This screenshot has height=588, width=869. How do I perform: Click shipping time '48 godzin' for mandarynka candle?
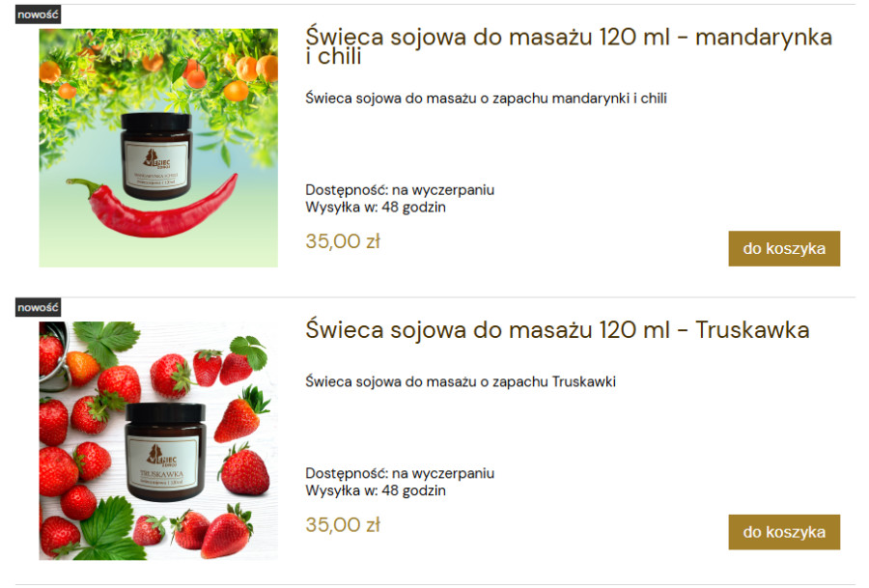[413, 208]
